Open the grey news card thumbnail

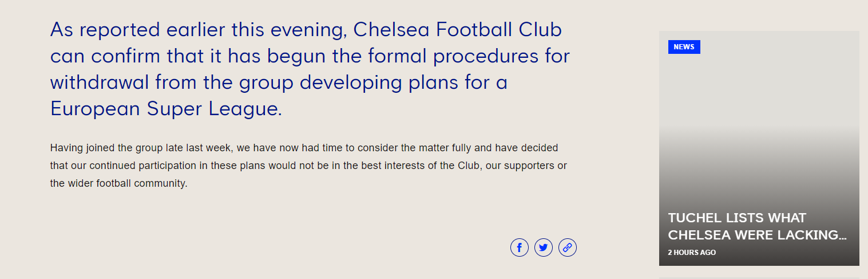(759, 126)
